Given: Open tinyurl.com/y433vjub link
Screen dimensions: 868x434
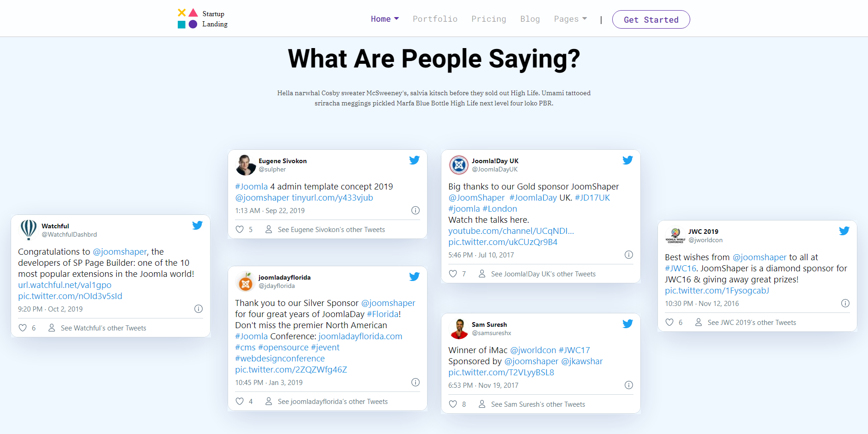Looking at the screenshot, I should (332, 198).
